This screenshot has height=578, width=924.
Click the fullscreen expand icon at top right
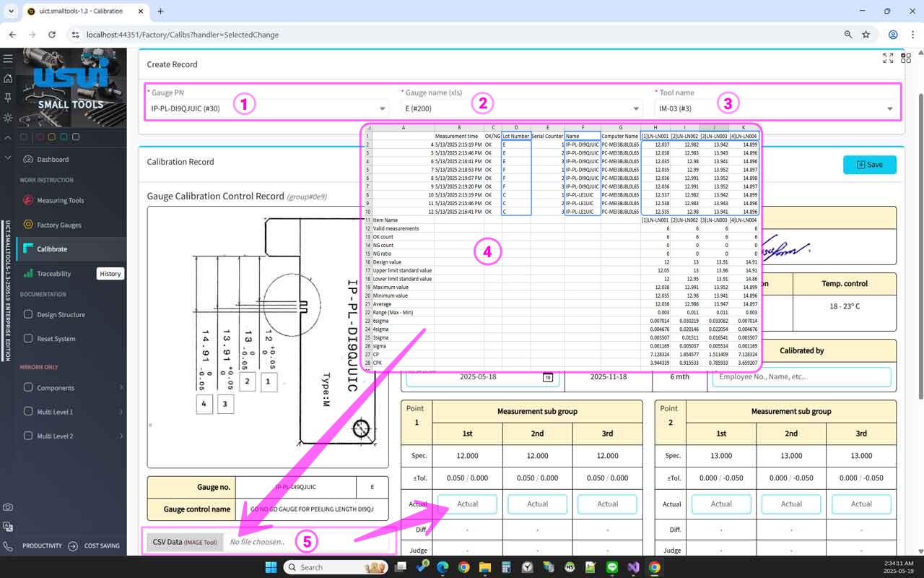888,58
